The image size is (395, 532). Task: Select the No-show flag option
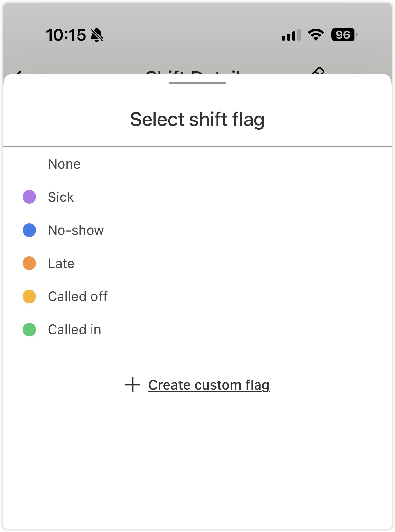pos(197,230)
